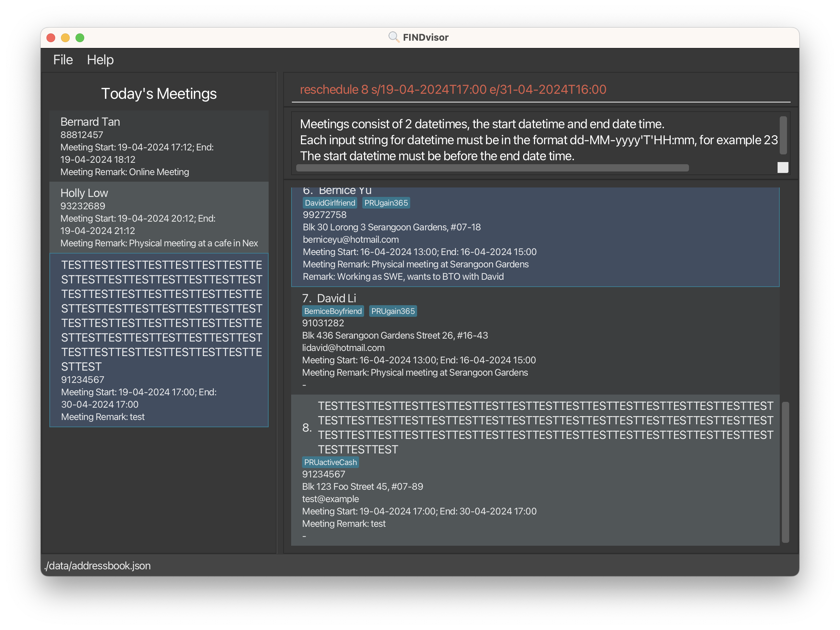Screen dimensions: 840x630
Task: Click the BerniceBoyfriend tag on David Li
Action: [333, 311]
